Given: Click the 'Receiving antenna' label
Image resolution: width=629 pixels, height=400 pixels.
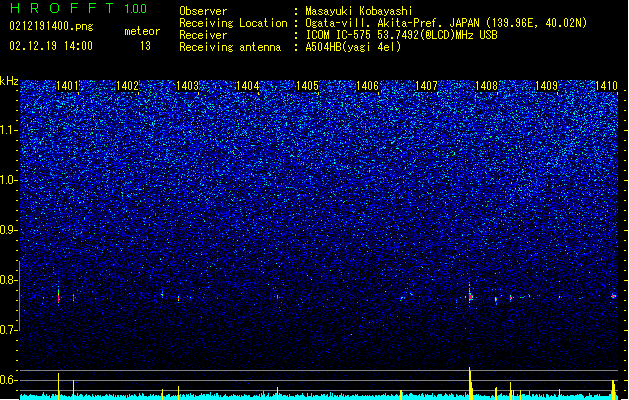Looking at the screenshot, I should pos(230,47).
